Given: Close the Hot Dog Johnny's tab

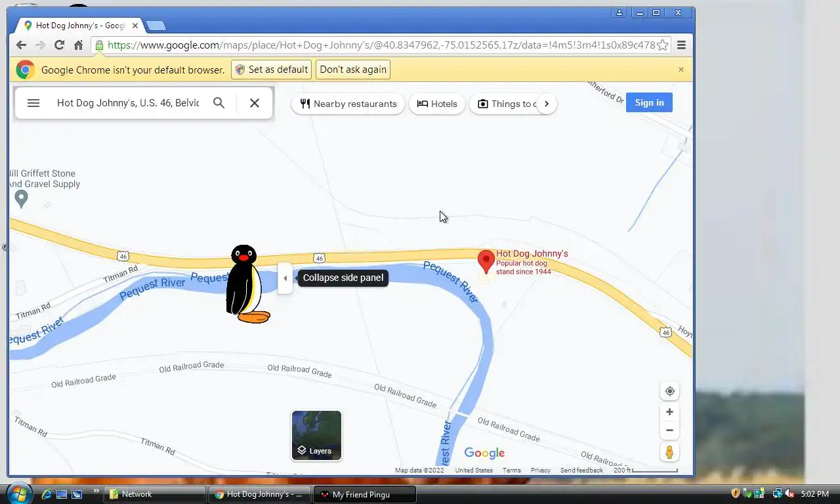Looking at the screenshot, I should coord(135,26).
